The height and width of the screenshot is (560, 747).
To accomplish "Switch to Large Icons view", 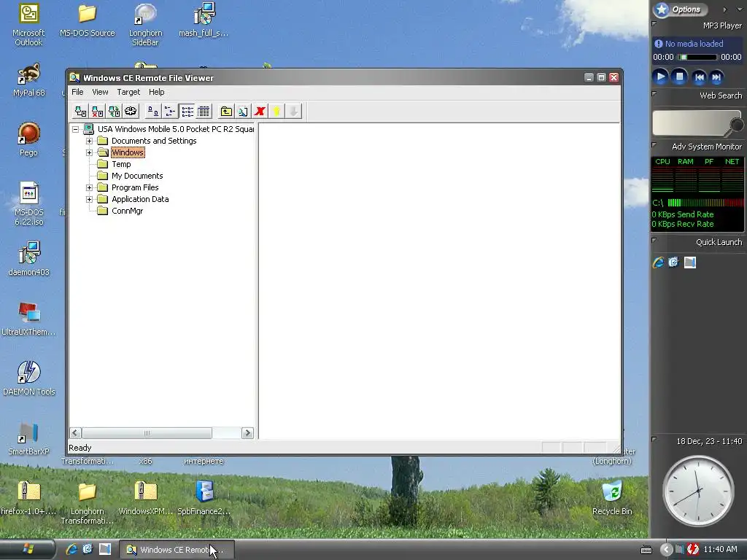I will coord(153,112).
